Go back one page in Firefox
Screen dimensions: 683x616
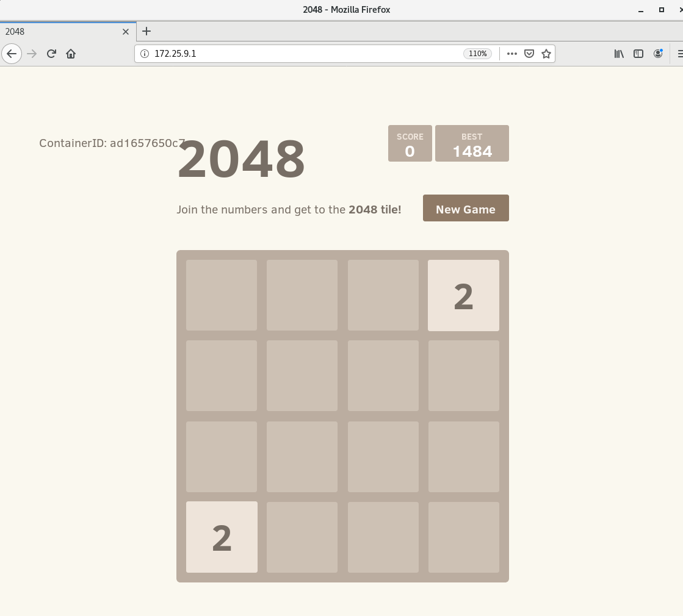coord(12,54)
